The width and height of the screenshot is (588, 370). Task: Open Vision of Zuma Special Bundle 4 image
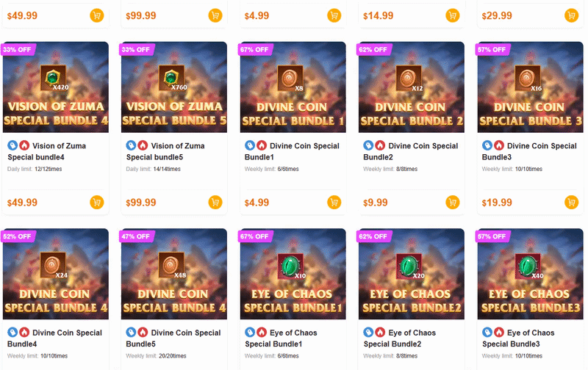[x=56, y=87]
